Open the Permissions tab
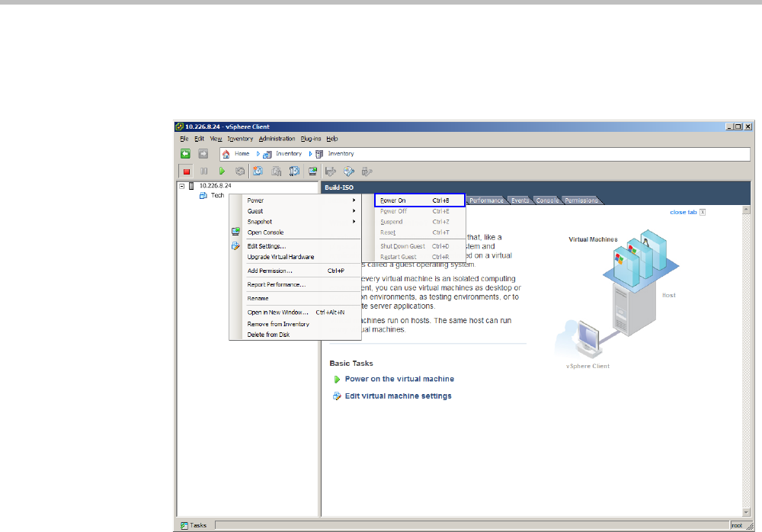 pyautogui.click(x=581, y=200)
